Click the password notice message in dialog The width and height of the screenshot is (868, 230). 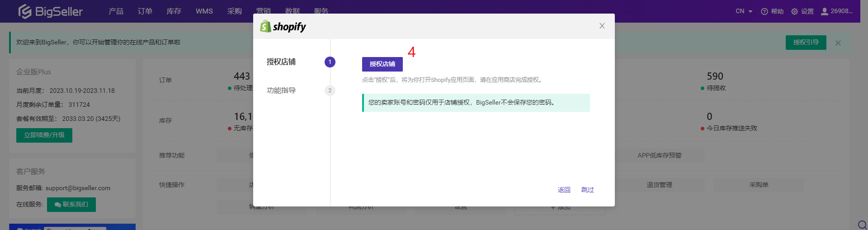(476, 103)
